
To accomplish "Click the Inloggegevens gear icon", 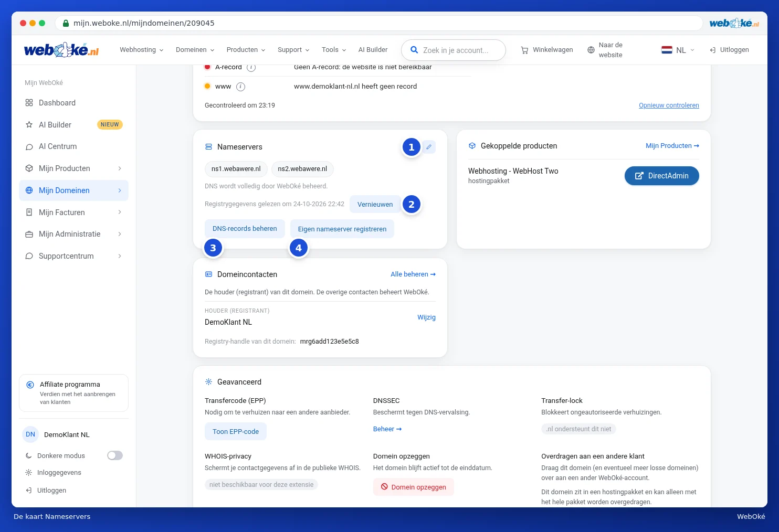I will (x=28, y=473).
